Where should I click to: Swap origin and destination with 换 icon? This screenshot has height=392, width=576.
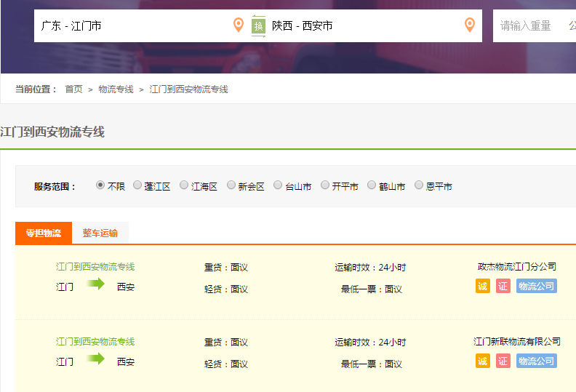click(x=259, y=25)
